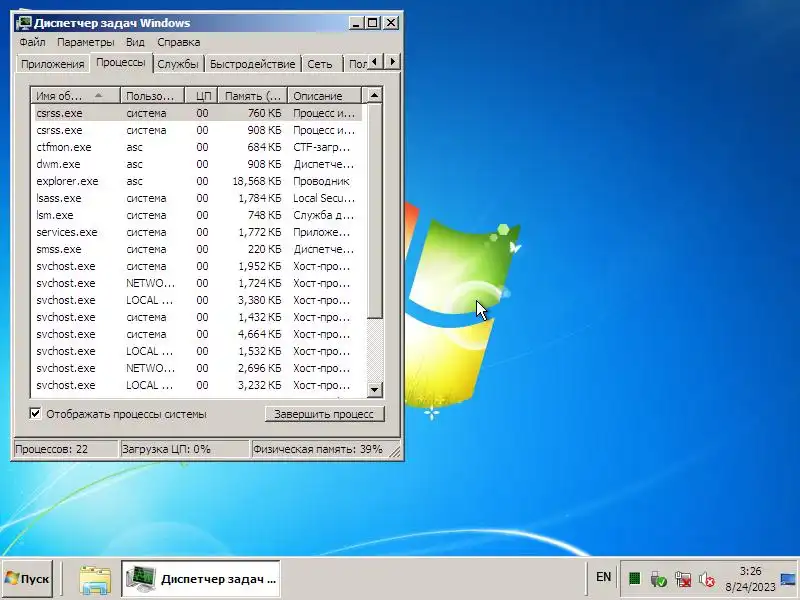Open the Пуск start button
Image resolution: width=800 pixels, height=600 pixels.
28,579
